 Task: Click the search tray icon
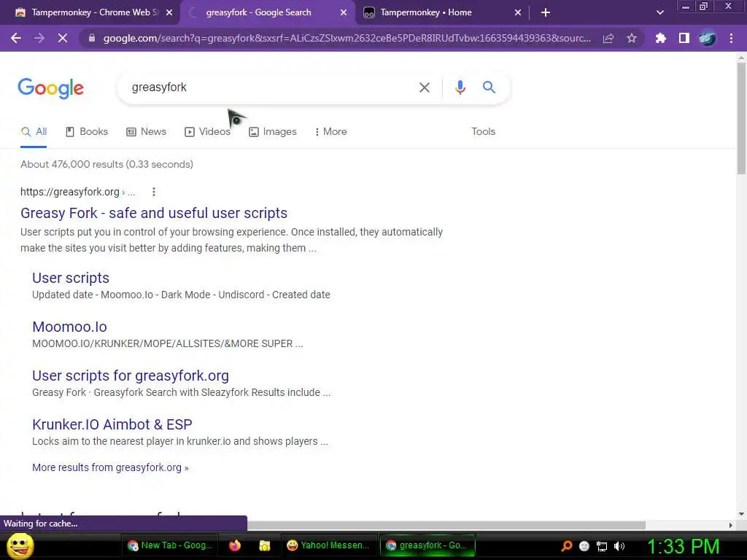point(566,546)
